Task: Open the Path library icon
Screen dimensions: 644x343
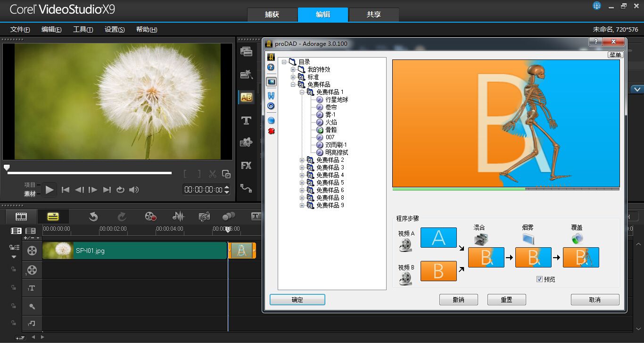Action: (x=246, y=188)
